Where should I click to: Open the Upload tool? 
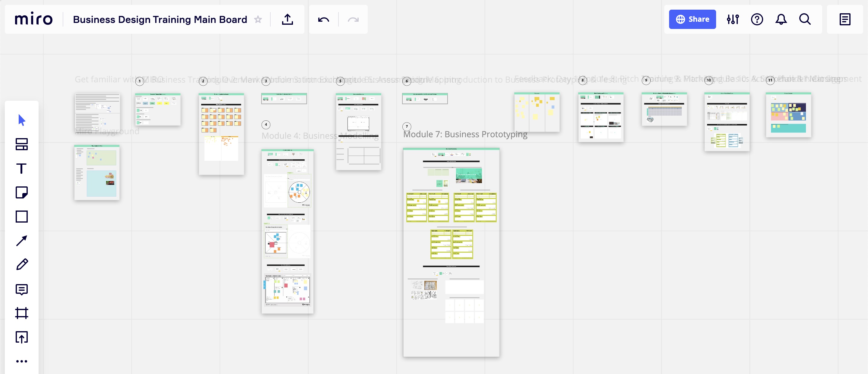[x=22, y=337]
